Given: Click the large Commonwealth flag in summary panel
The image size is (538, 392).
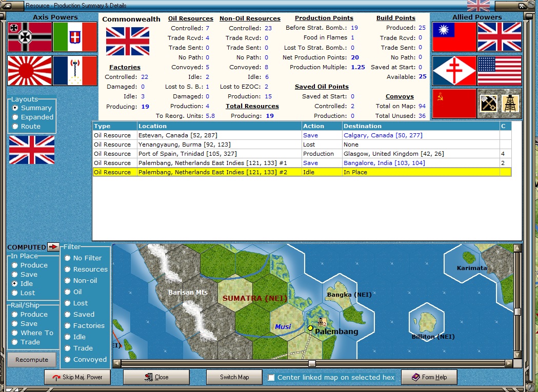Looking at the screenshot, I should 128,41.
